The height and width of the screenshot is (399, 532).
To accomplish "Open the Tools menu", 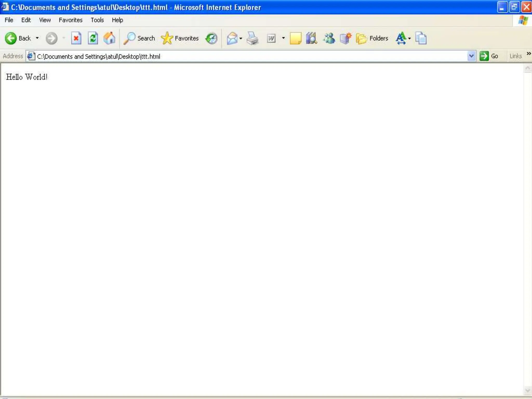I will tap(97, 20).
